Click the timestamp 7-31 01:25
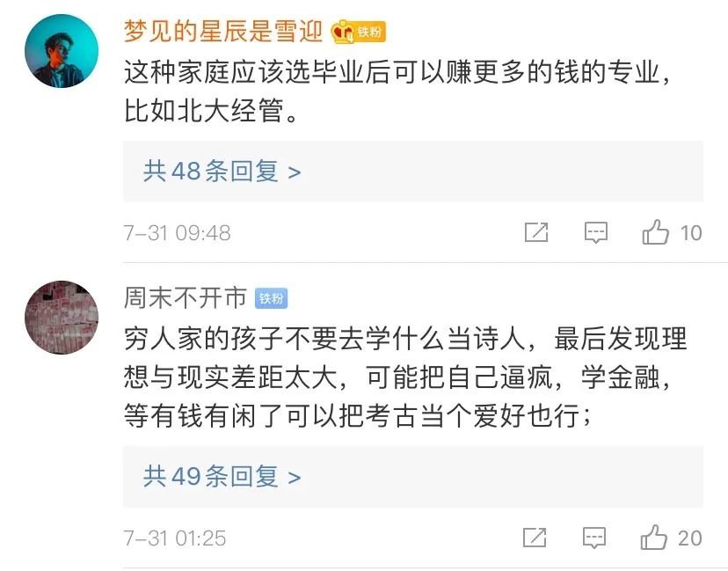728x571 pixels. coord(175,538)
